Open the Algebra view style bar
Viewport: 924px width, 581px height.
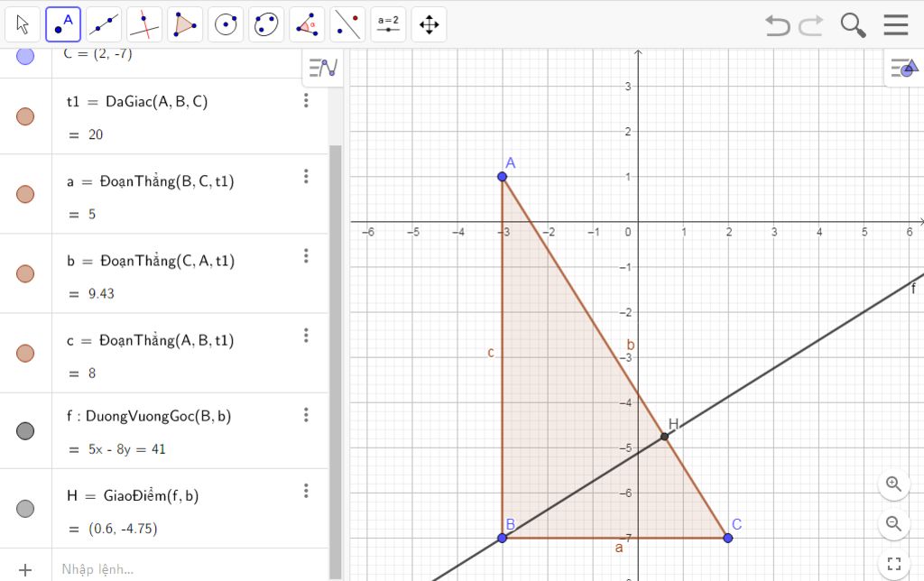[323, 68]
